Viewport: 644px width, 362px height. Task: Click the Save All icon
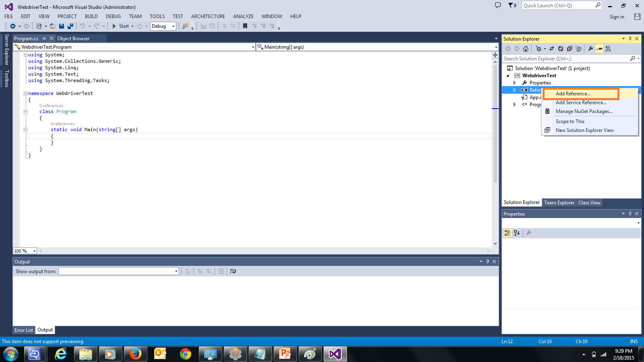70,26
